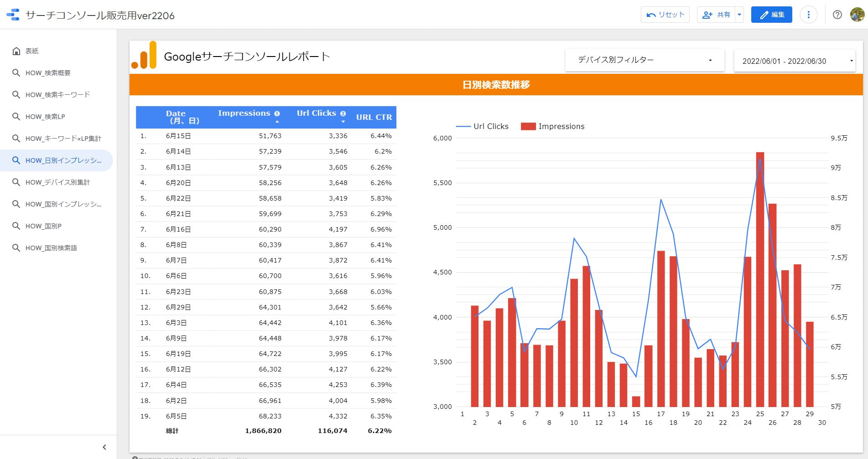
Task: Click the search icon beside HOW_国別P
Action: coord(16,226)
